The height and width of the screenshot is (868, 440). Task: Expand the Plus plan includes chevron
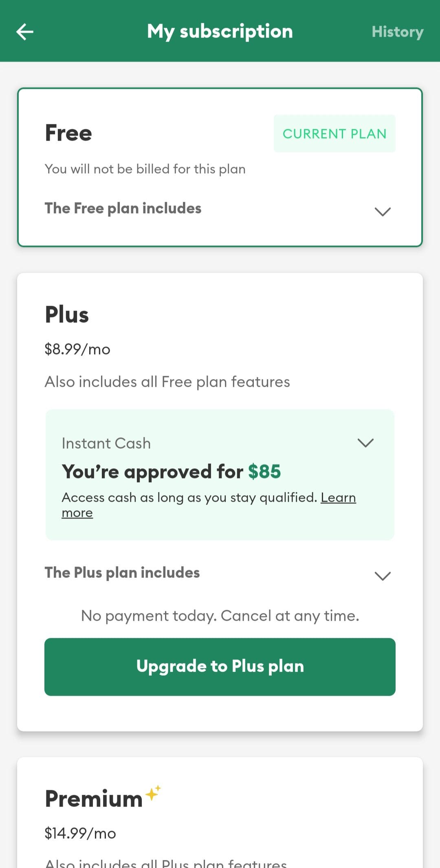(x=383, y=575)
